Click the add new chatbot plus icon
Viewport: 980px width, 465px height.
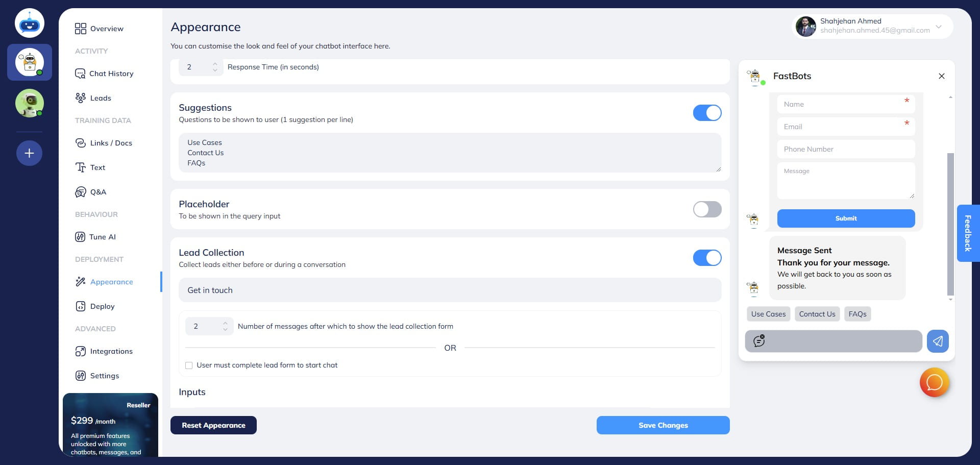[29, 153]
